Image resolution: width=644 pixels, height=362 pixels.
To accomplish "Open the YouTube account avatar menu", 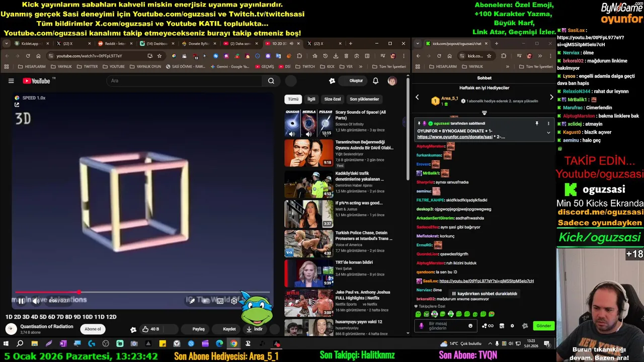I will pyautogui.click(x=392, y=81).
